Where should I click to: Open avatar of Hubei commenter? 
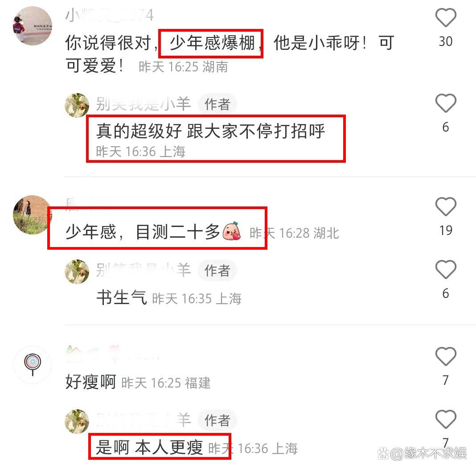33,214
